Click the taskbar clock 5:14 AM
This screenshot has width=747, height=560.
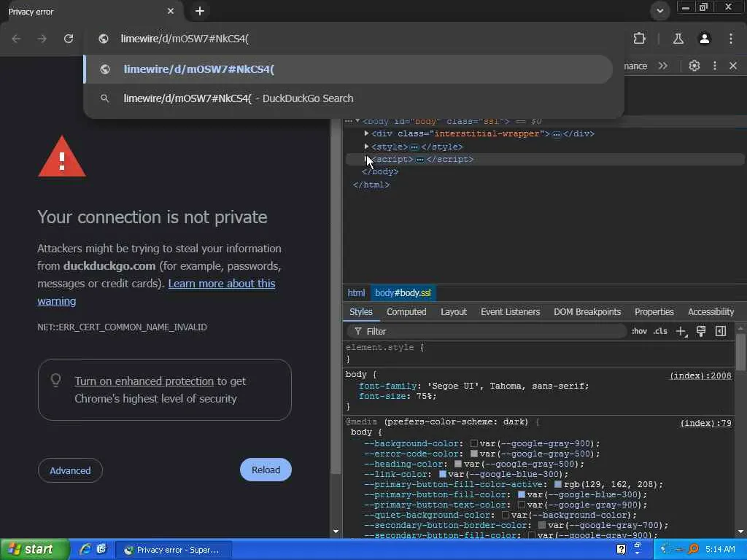720,550
